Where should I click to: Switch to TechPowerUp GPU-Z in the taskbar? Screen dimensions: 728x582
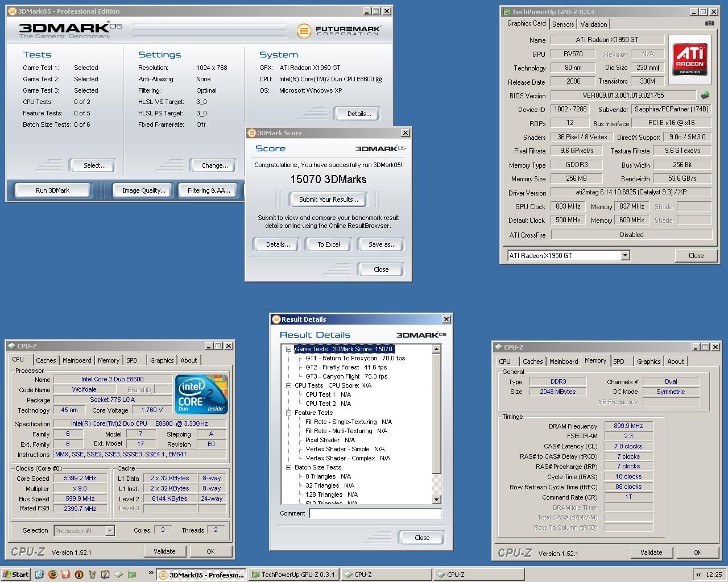click(294, 575)
